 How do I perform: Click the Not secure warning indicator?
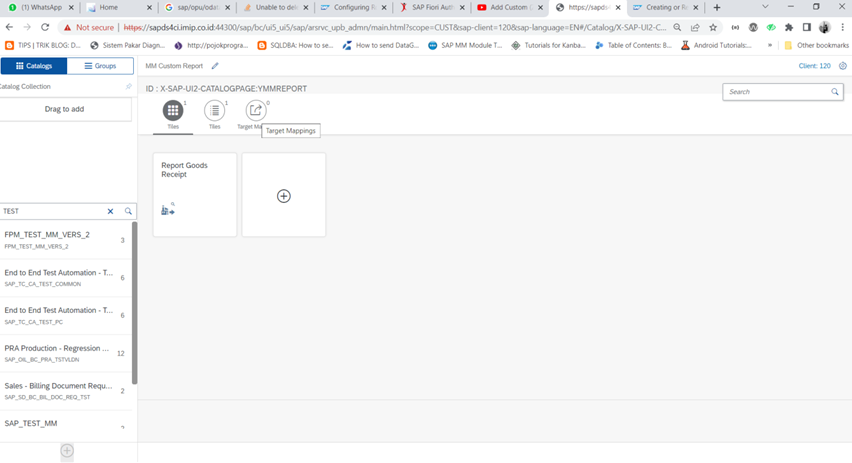(89, 27)
